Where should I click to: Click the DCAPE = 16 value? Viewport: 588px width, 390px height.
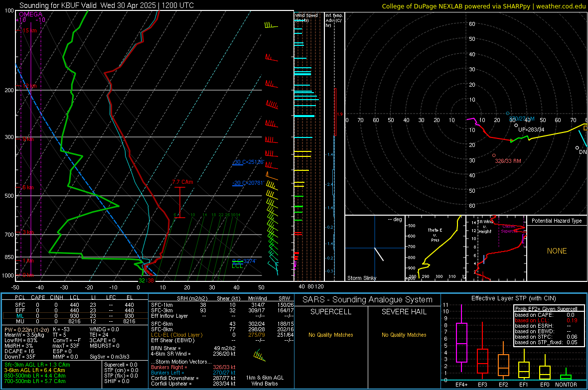[19, 351]
